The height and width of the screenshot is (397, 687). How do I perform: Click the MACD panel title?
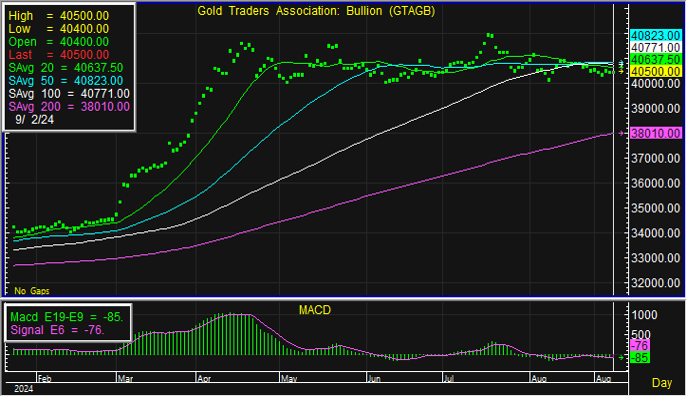pos(315,310)
